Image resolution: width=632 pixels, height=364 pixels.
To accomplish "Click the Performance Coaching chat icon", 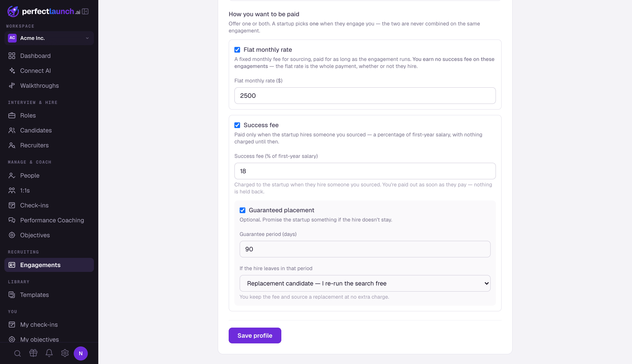I will coord(12,220).
